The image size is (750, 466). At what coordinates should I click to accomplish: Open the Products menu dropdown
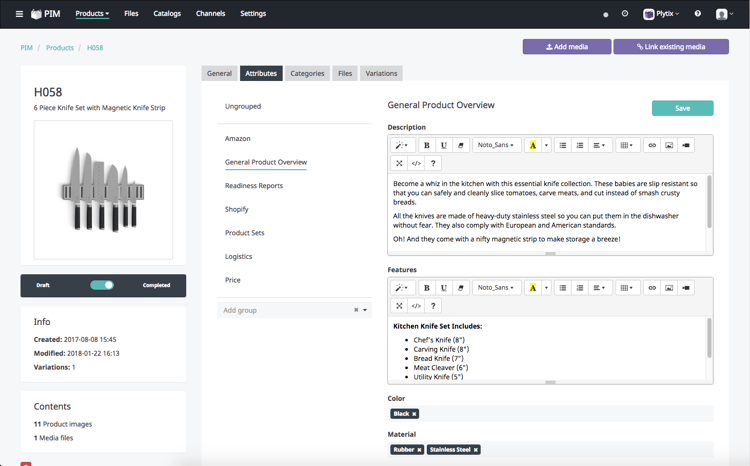[92, 14]
